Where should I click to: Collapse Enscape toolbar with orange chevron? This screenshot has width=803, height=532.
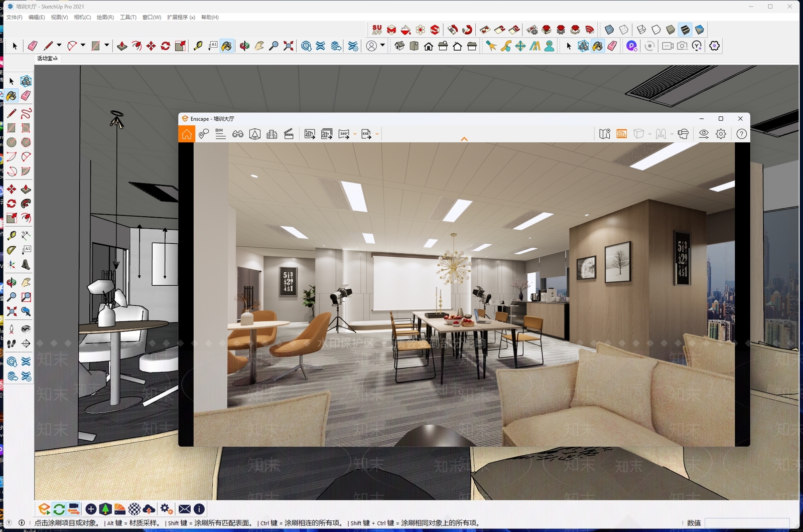click(x=464, y=139)
